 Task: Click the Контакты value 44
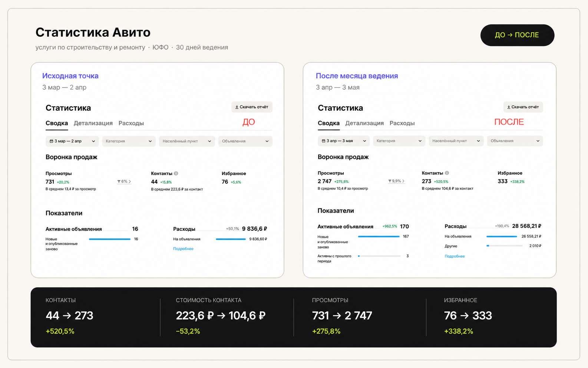154,182
